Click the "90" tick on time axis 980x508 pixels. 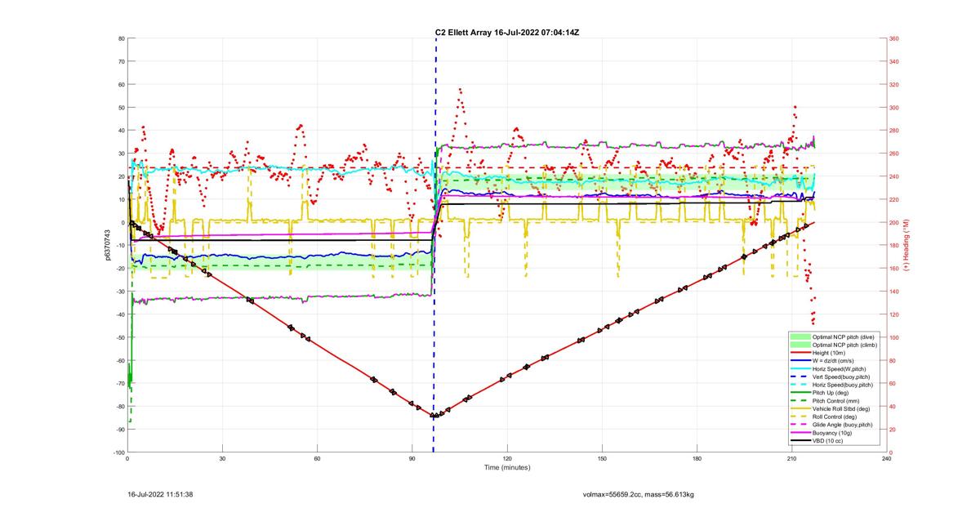(x=412, y=460)
